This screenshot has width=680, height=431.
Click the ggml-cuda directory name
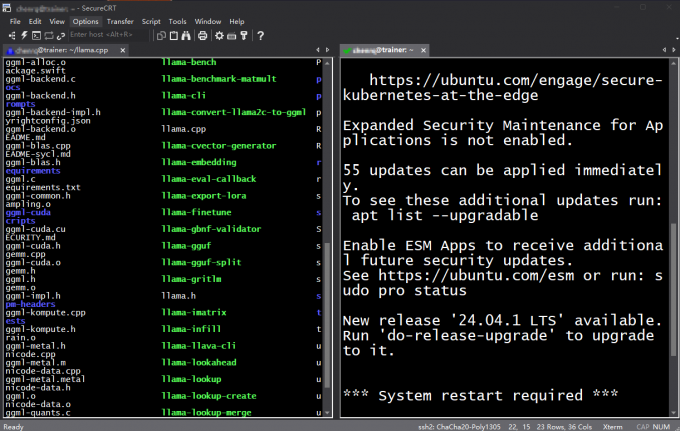28,212
